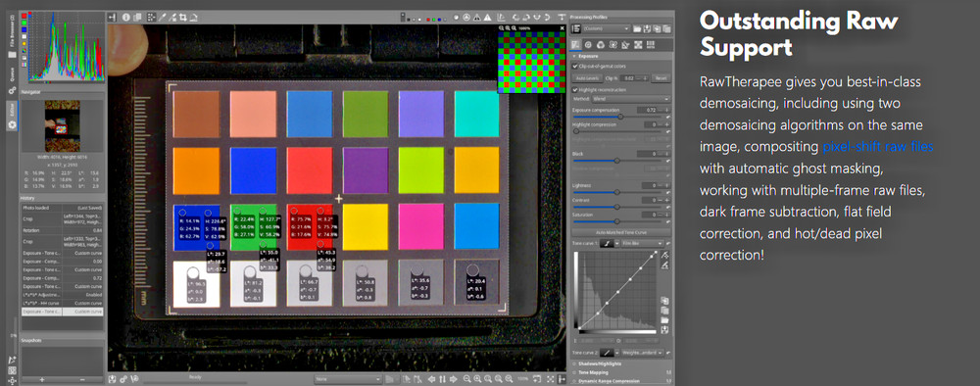Open the Method Blend dropdown

pos(631,99)
